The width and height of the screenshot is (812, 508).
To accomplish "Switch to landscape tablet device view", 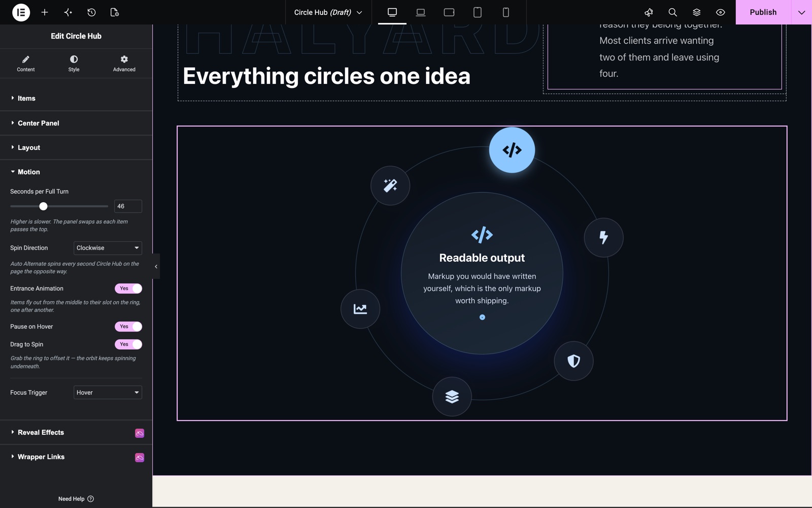I will tap(449, 12).
